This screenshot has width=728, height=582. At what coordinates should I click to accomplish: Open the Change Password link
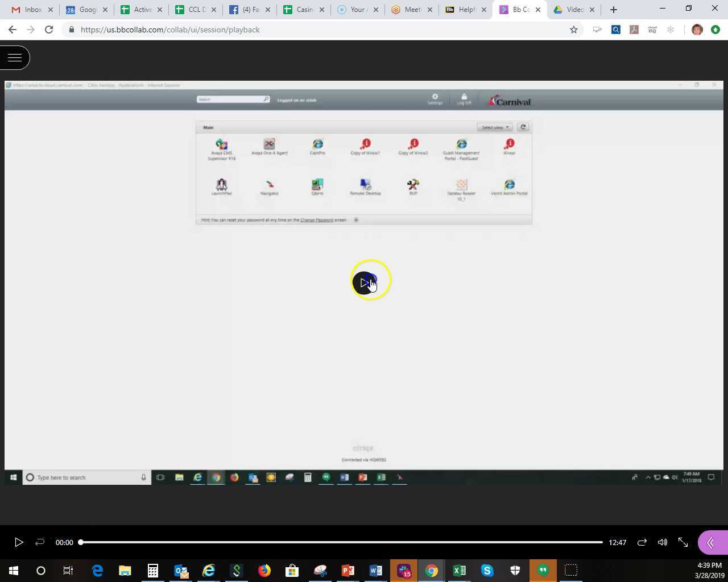(317, 219)
